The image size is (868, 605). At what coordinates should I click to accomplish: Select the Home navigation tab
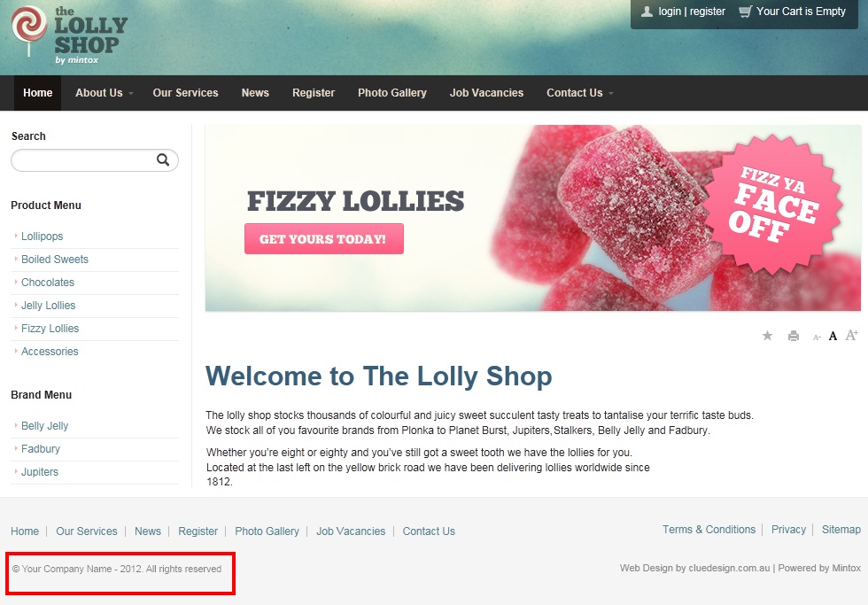(37, 93)
